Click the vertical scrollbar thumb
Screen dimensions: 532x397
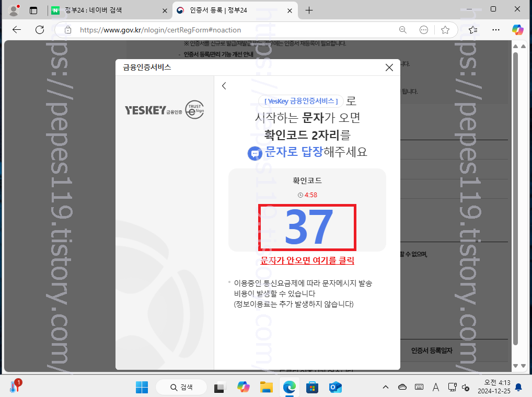[516, 199]
